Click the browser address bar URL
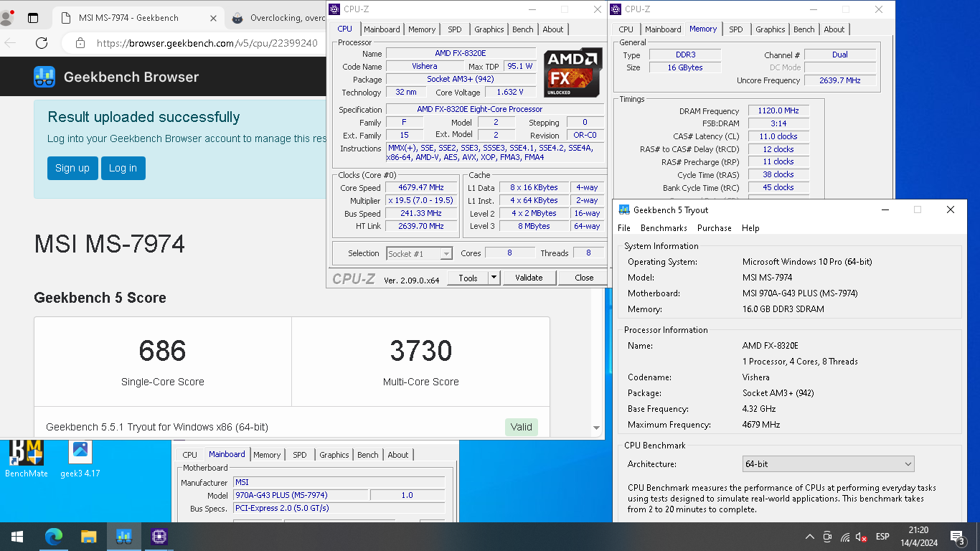Viewport: 980px width, 551px height. tap(207, 43)
